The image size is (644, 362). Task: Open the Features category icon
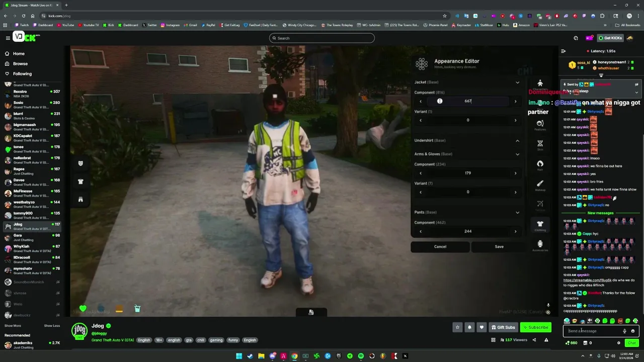coord(540,124)
